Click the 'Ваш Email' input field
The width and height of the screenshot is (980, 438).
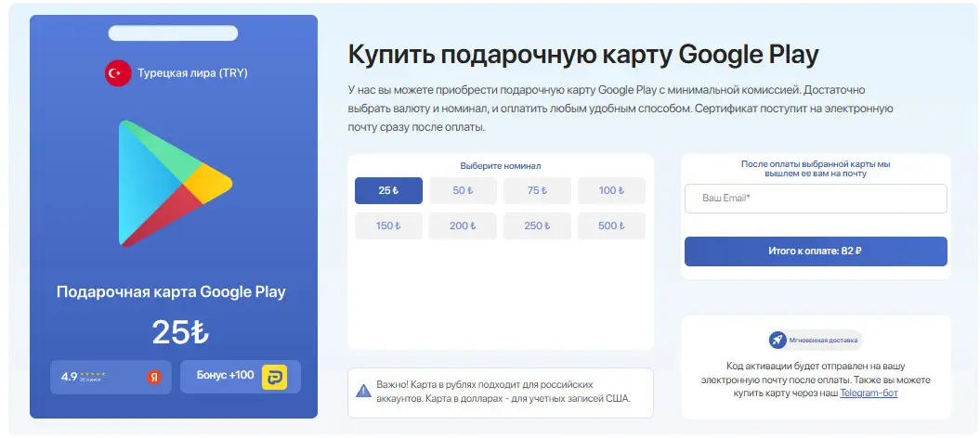815,199
